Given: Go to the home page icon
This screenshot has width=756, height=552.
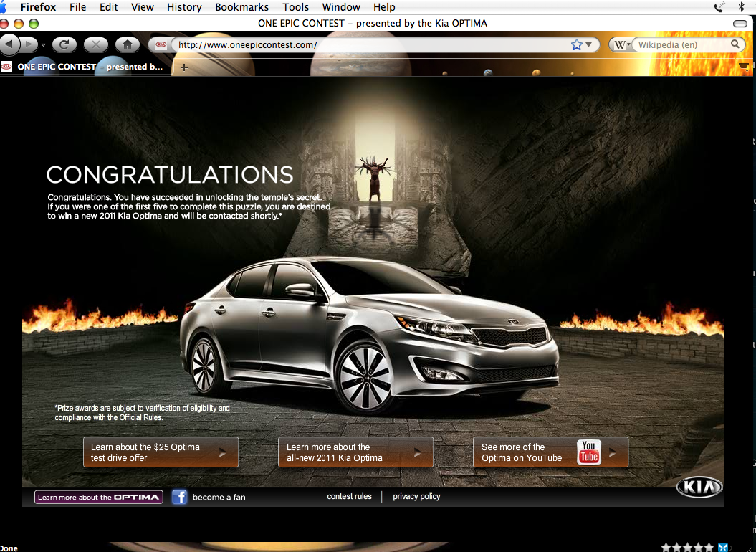Looking at the screenshot, I should [x=128, y=45].
